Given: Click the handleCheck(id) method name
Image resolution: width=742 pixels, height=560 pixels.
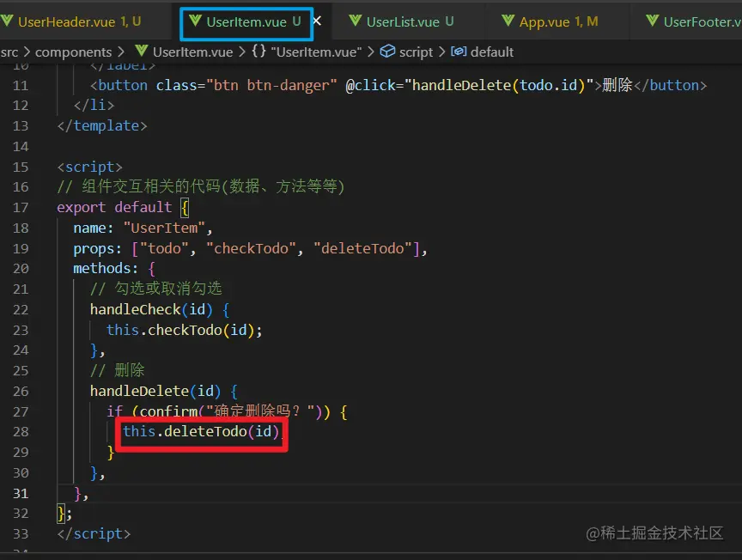Looking at the screenshot, I should pos(151,309).
